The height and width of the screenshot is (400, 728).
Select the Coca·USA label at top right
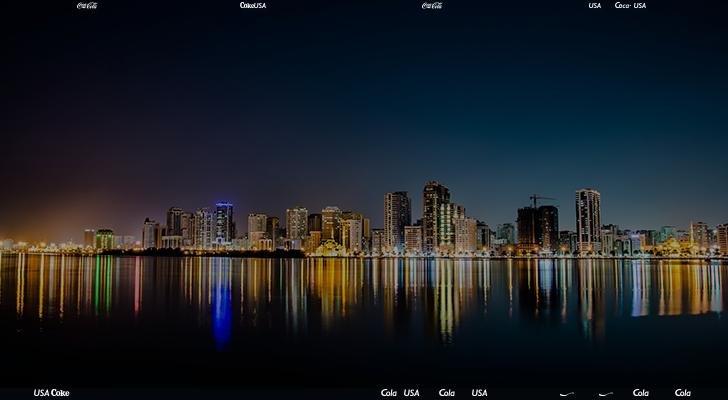click(x=630, y=5)
